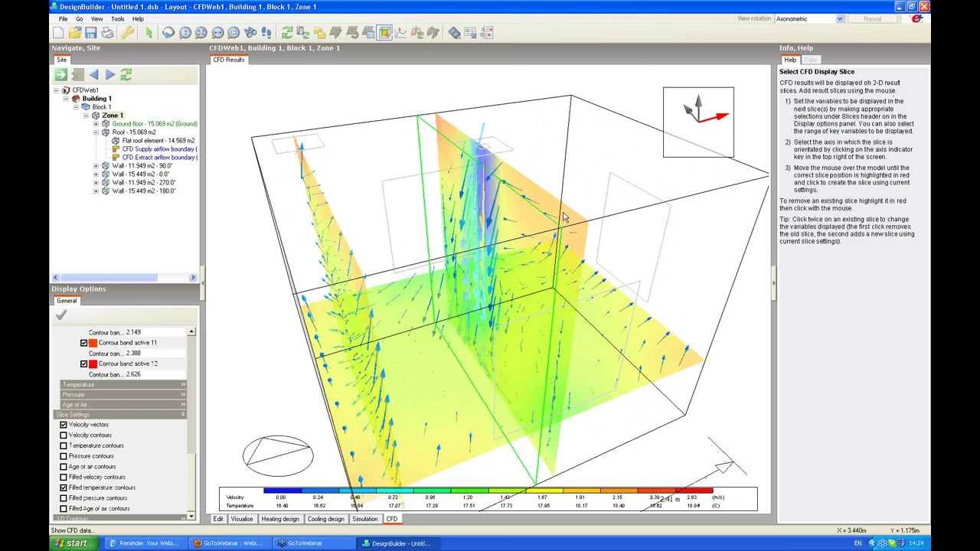Click the red Contour band 12 color swatch
Image resolution: width=980 pixels, height=551 pixels.
[x=93, y=364]
